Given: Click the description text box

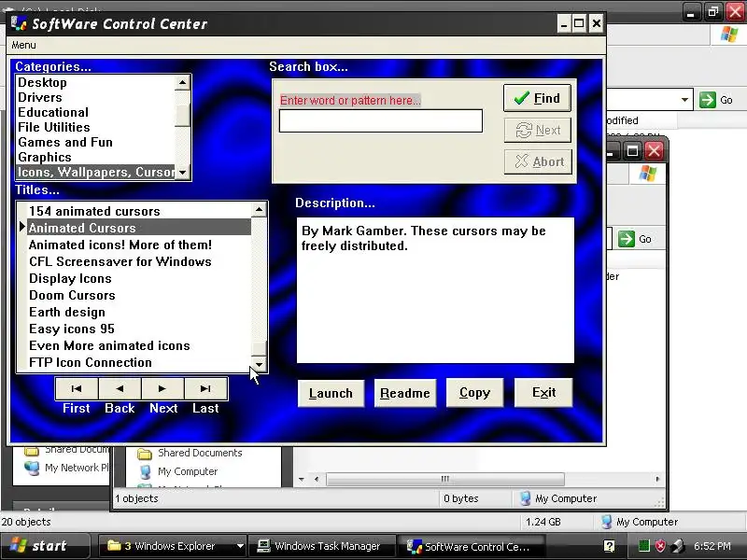Looking at the screenshot, I should coord(435,290).
